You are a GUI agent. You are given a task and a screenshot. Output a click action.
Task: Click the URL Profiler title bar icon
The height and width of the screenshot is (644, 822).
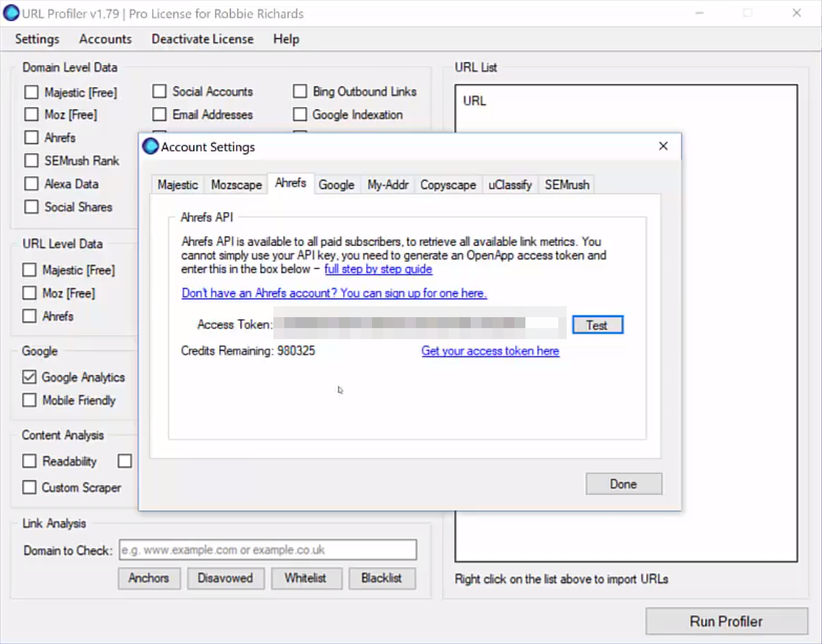click(11, 13)
